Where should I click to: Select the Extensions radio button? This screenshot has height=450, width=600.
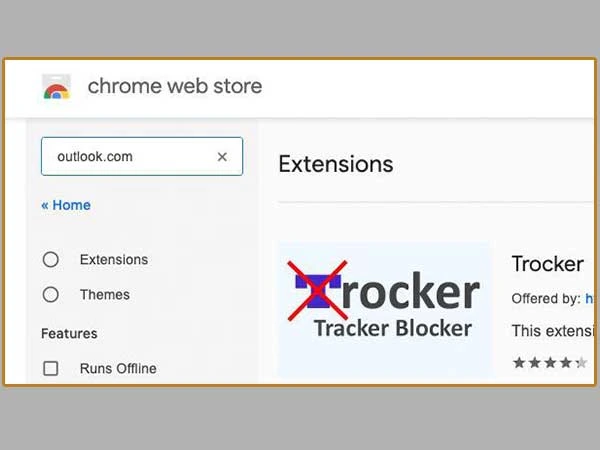[x=51, y=259]
